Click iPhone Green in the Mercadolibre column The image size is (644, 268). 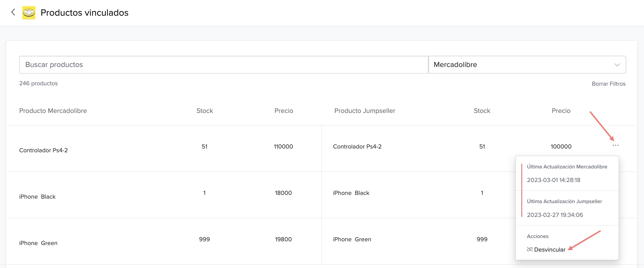pos(38,243)
